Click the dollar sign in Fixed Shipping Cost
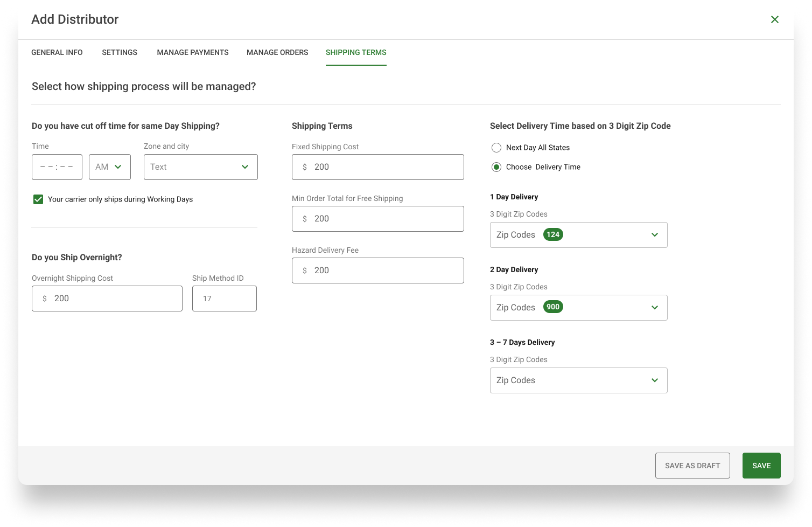The width and height of the screenshot is (812, 527). 305,167
